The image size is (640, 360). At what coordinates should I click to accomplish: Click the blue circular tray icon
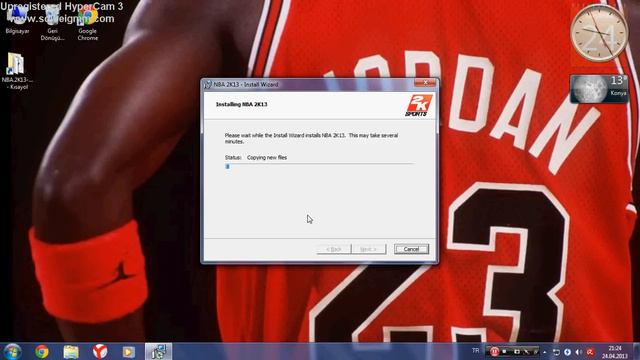click(567, 352)
